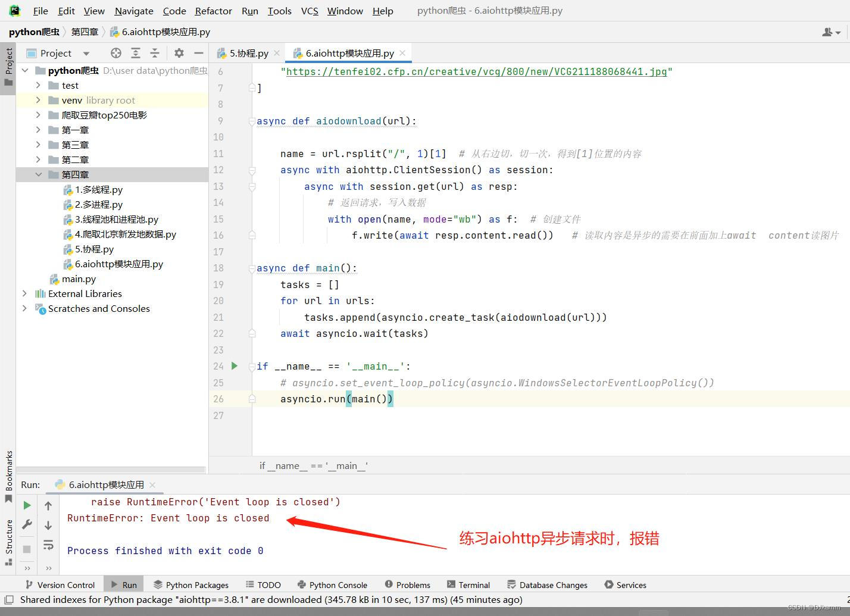Switch to the 5.协程.py editor tab
This screenshot has width=850, height=616.
[247, 53]
